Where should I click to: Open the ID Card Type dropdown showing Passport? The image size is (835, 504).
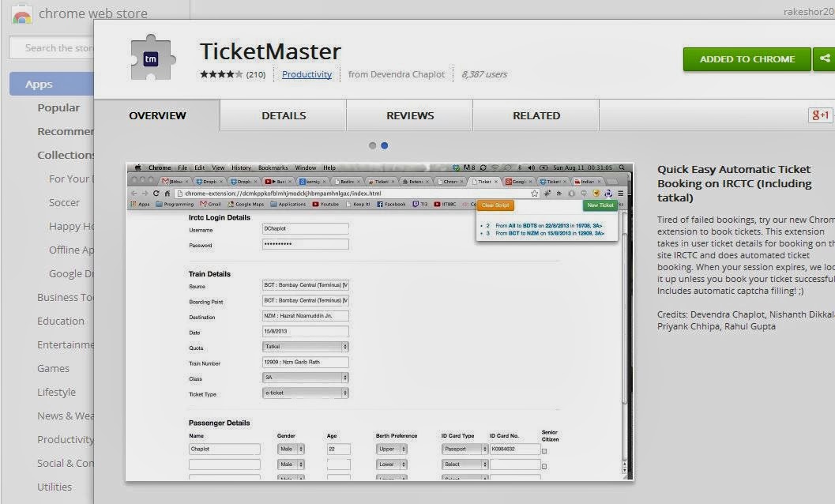(465, 449)
